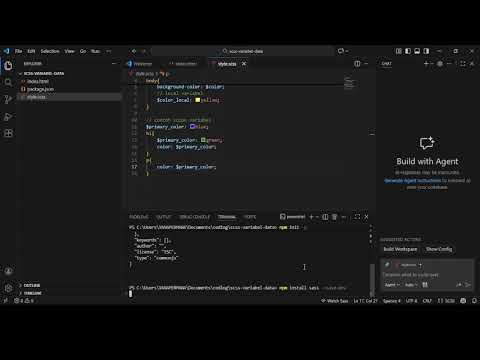Open the File menu
The height and width of the screenshot is (360, 480).
tap(19, 51)
